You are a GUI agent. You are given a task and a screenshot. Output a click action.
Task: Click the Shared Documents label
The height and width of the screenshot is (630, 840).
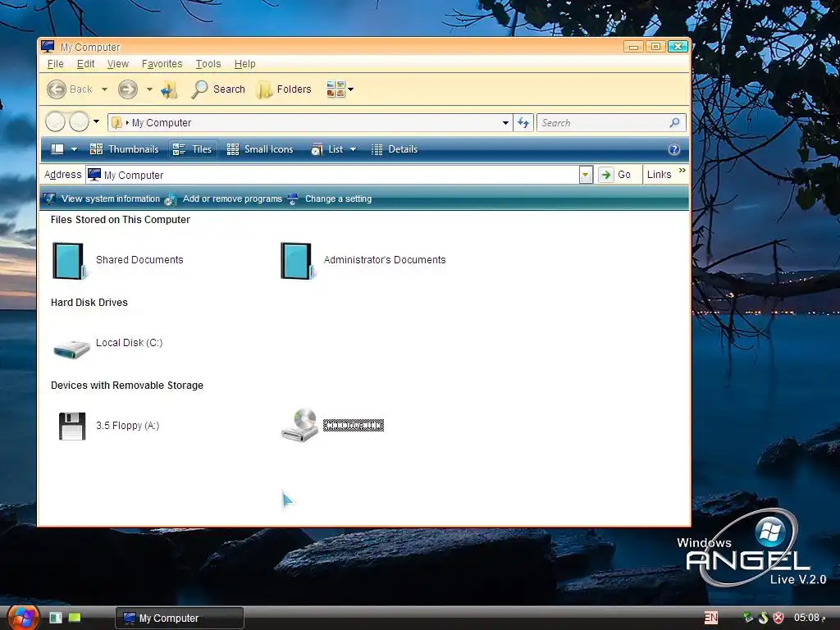[x=139, y=260]
